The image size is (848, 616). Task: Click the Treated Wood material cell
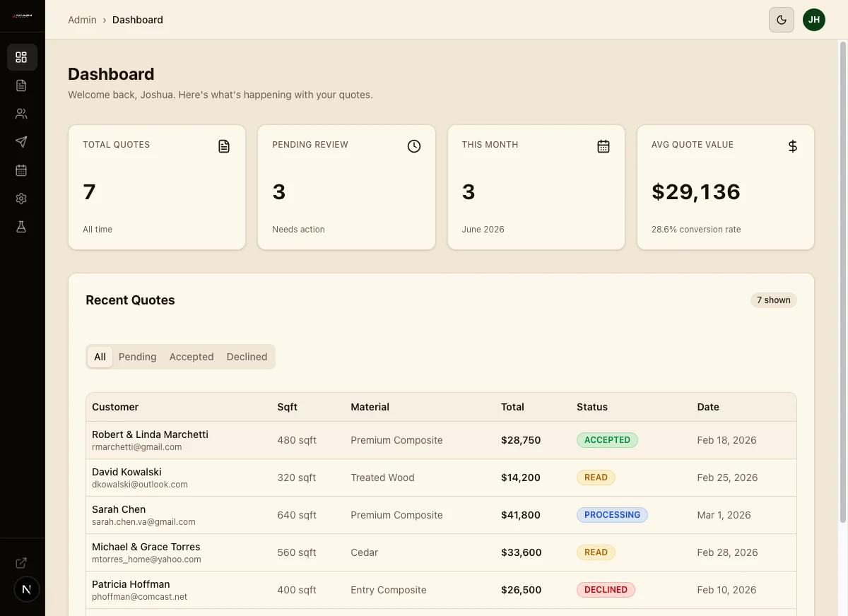click(382, 478)
